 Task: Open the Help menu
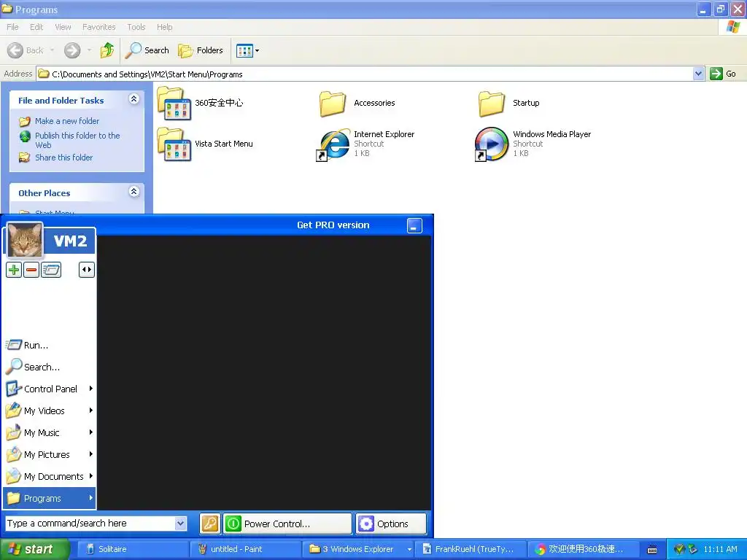[x=164, y=27]
